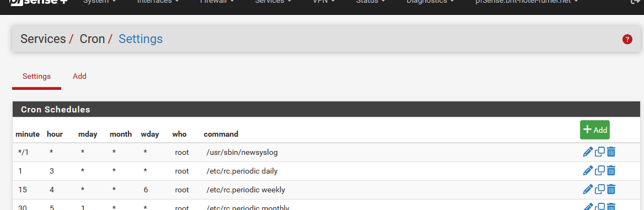Remove the rc.periodic weekly cron entry

coord(611,190)
